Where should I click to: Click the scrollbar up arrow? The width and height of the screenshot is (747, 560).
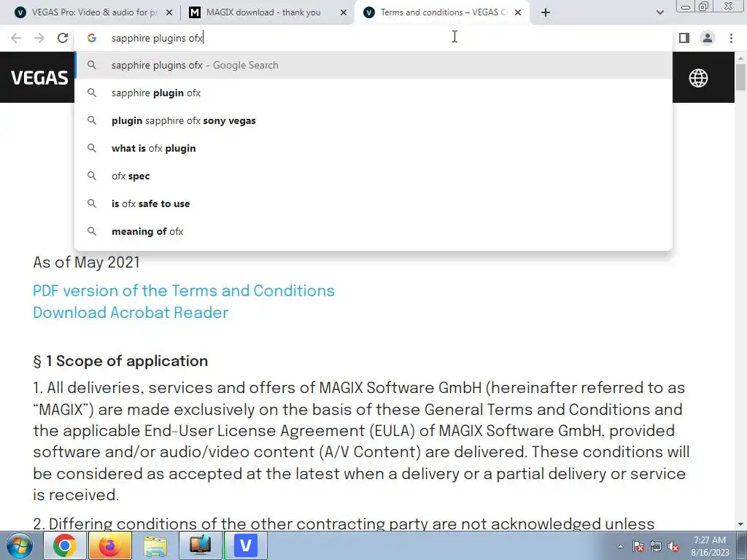point(740,57)
